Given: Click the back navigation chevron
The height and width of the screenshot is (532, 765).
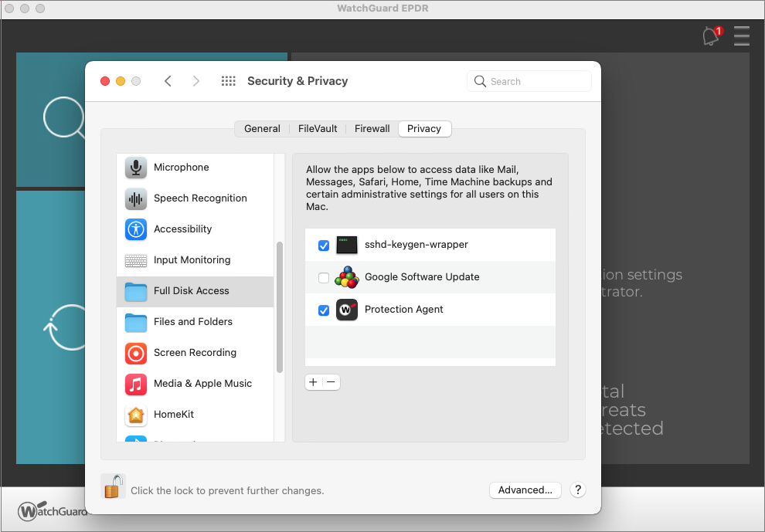Looking at the screenshot, I should [x=168, y=80].
